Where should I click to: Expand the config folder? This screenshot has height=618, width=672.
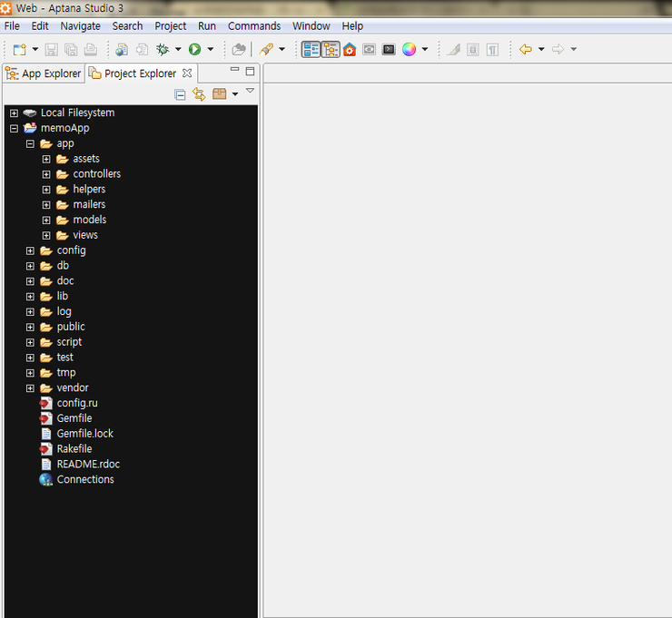(x=30, y=251)
